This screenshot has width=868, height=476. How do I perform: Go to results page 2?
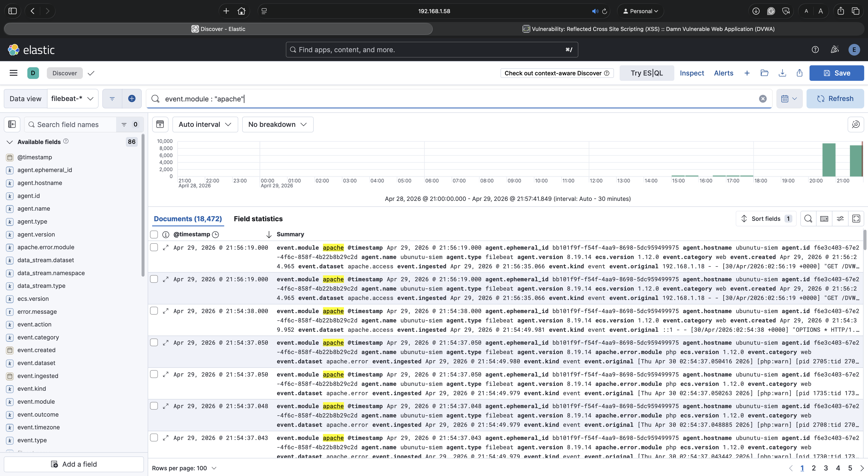pos(814,468)
